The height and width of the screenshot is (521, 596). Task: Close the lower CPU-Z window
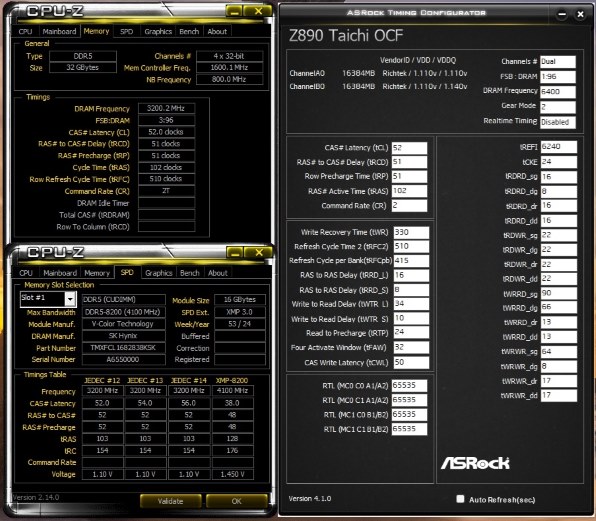[259, 252]
